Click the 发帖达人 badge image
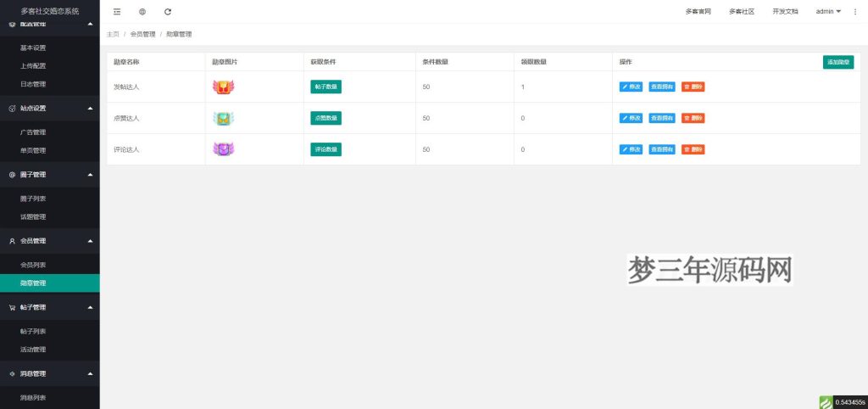Screen dimensions: 868x409 pyautogui.click(x=224, y=87)
